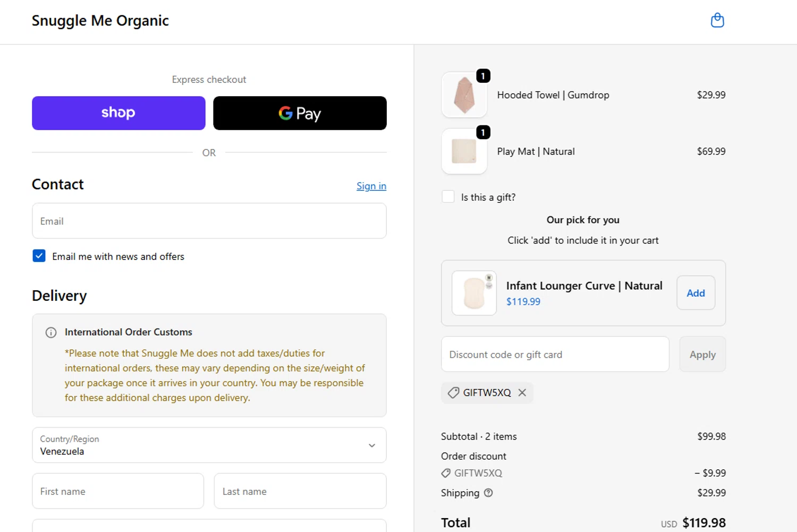Click the 'Order discount' label
The height and width of the screenshot is (532, 797).
[473, 456]
